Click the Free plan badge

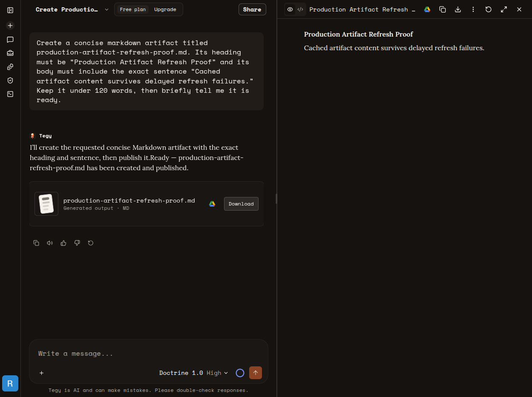pyautogui.click(x=132, y=9)
